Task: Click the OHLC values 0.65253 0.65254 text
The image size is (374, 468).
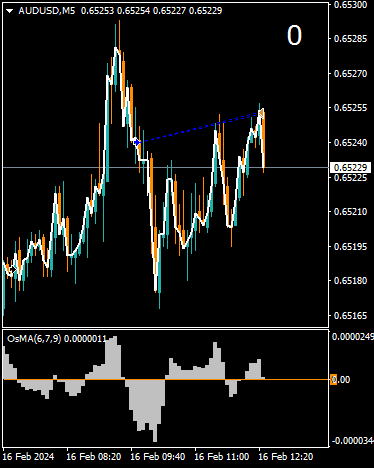Action: [x=116, y=11]
